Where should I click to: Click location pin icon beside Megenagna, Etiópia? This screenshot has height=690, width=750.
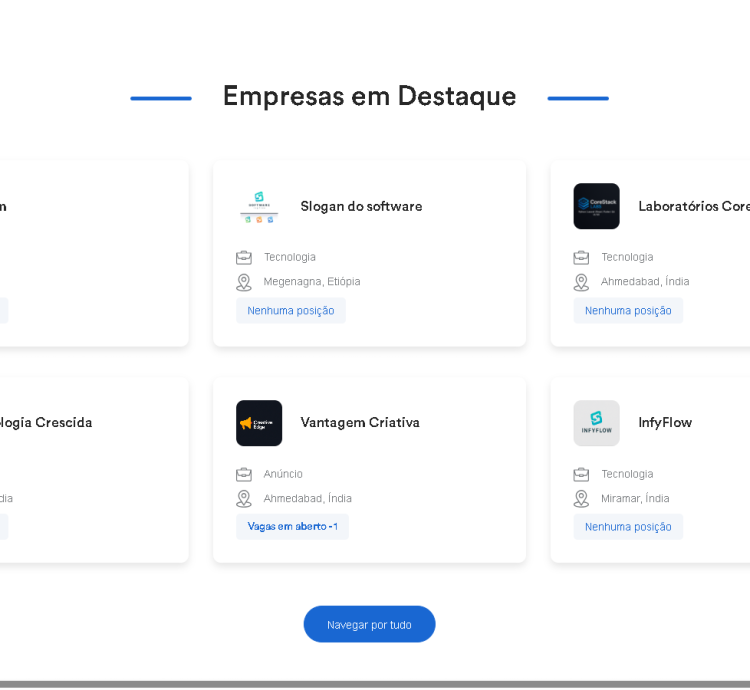pos(244,282)
